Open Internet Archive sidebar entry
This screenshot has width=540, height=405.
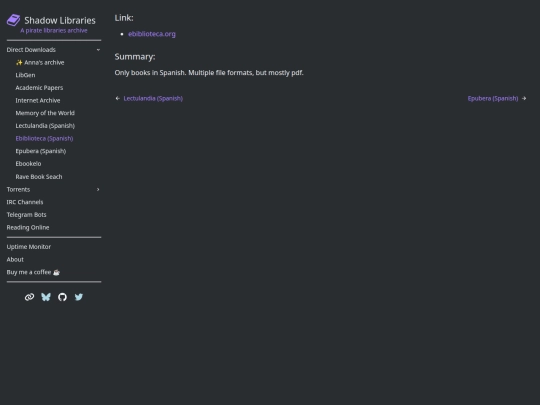click(x=38, y=101)
